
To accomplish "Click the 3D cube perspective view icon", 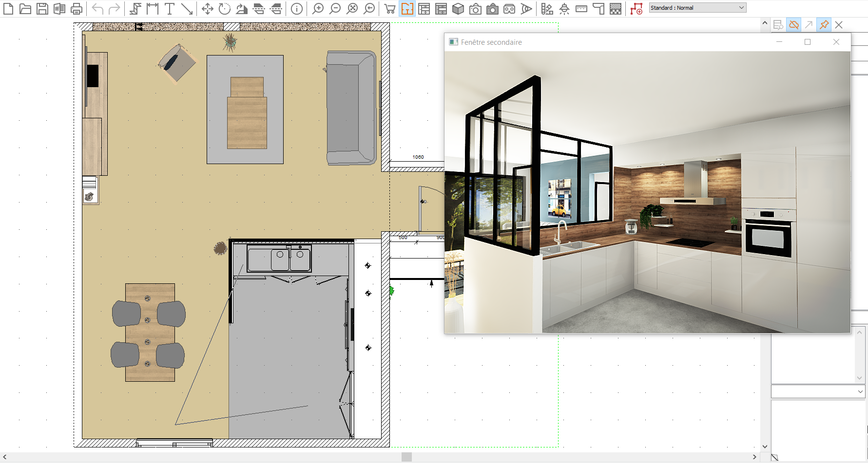I will coord(458,8).
